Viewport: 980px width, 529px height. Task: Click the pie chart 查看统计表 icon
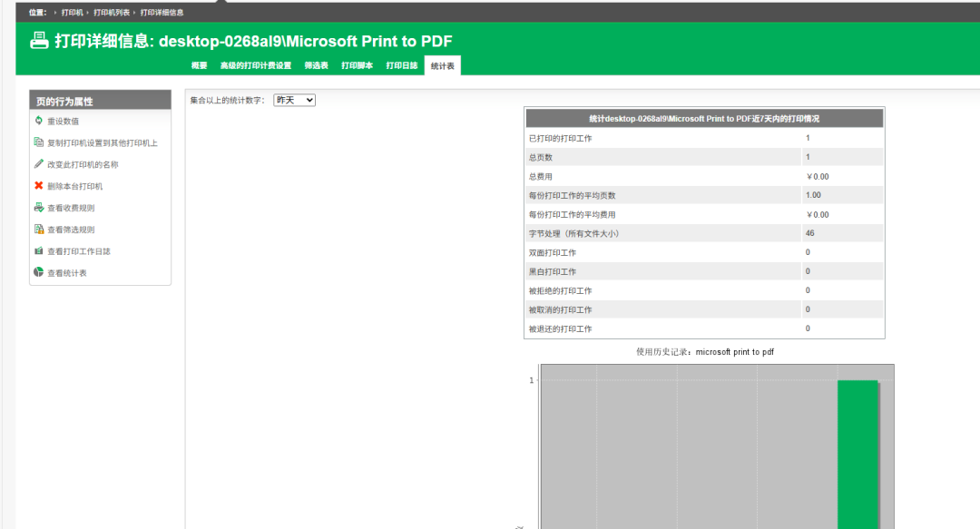click(39, 272)
